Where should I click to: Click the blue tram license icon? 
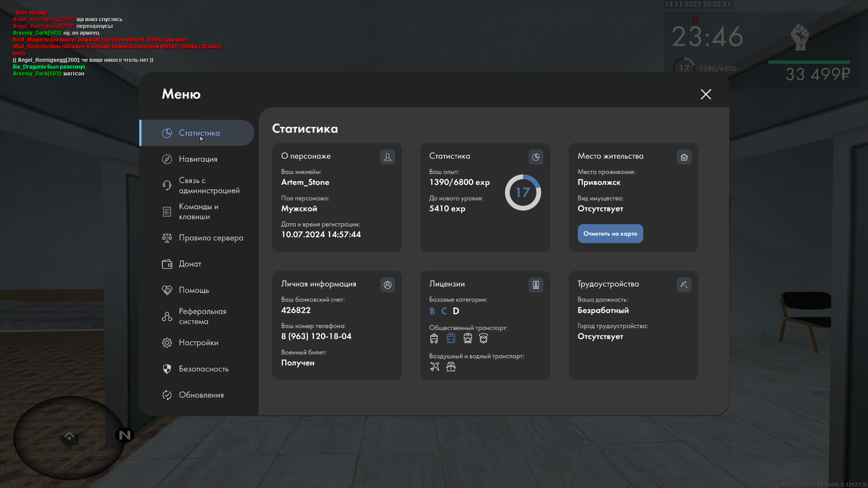pyautogui.click(x=451, y=338)
